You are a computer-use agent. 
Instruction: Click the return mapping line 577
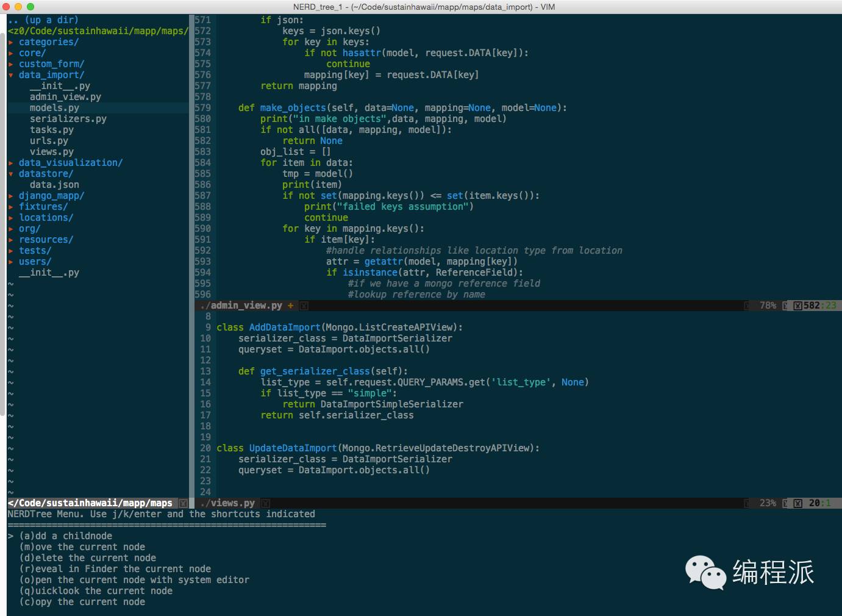(x=299, y=86)
